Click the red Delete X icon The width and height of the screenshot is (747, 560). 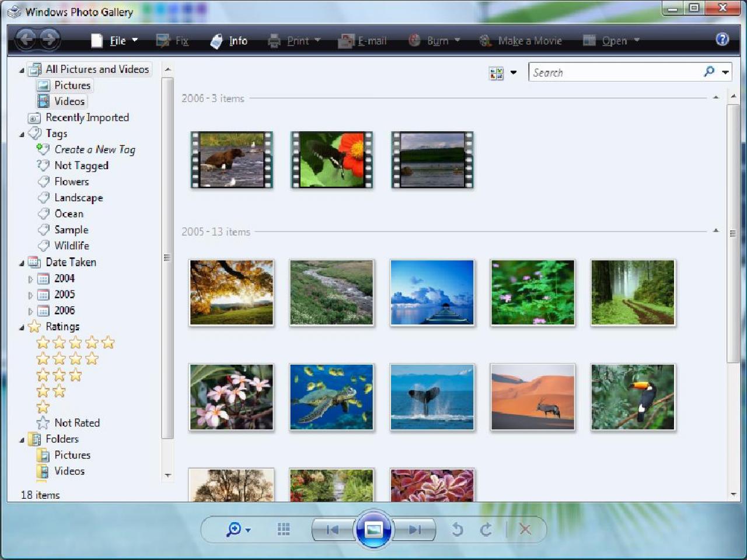tap(525, 529)
